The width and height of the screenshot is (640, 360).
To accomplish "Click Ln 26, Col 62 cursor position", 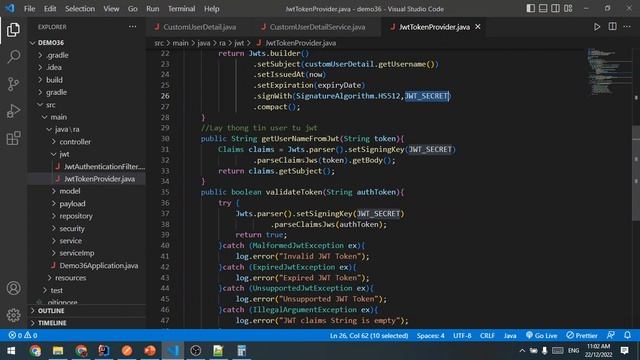I will (369, 336).
